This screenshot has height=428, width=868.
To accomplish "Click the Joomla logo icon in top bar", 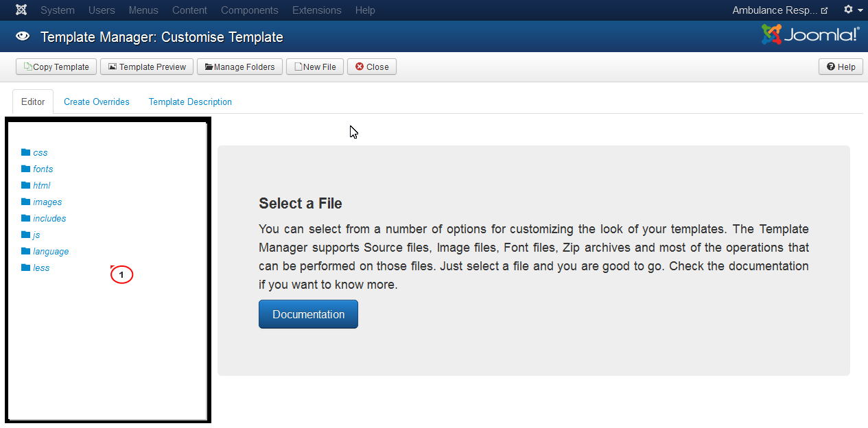I will click(21, 10).
